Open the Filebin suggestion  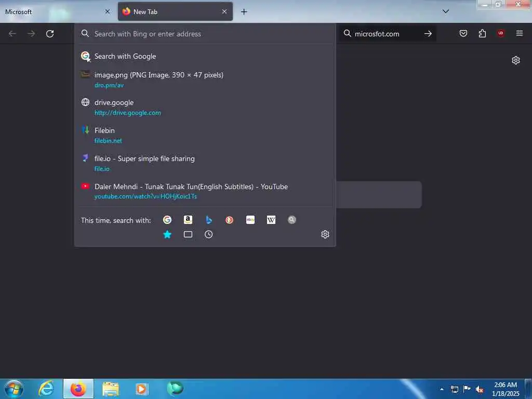point(205,136)
